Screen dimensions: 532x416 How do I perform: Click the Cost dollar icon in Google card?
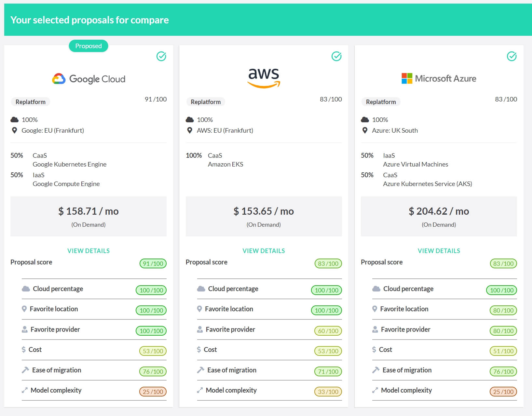click(23, 350)
